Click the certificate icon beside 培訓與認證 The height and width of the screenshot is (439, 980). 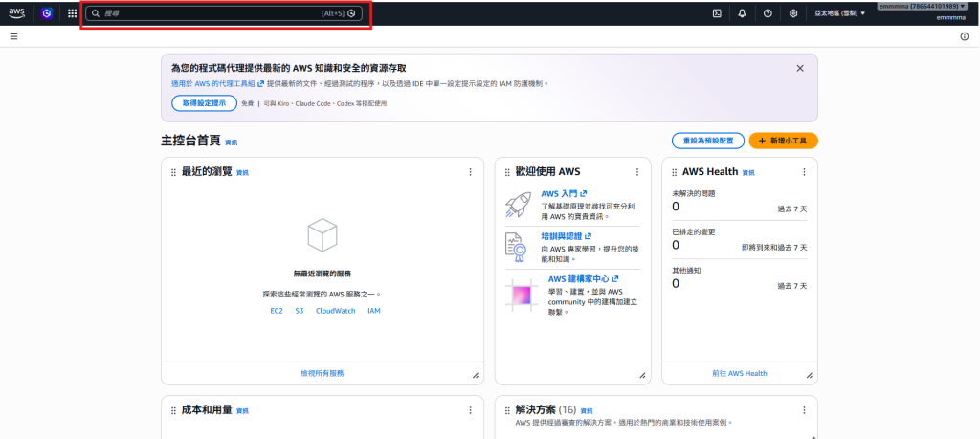[516, 246]
